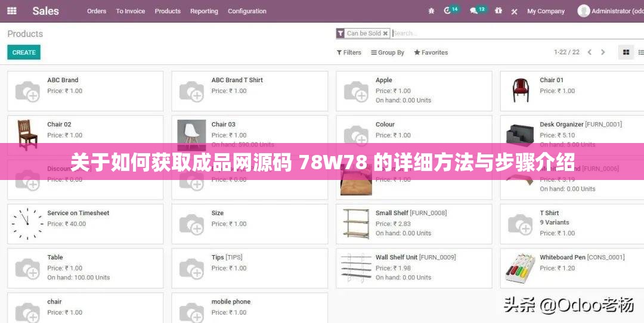The width and height of the screenshot is (644, 323).
Task: Open the Apple product name
Action: pyautogui.click(x=383, y=80)
